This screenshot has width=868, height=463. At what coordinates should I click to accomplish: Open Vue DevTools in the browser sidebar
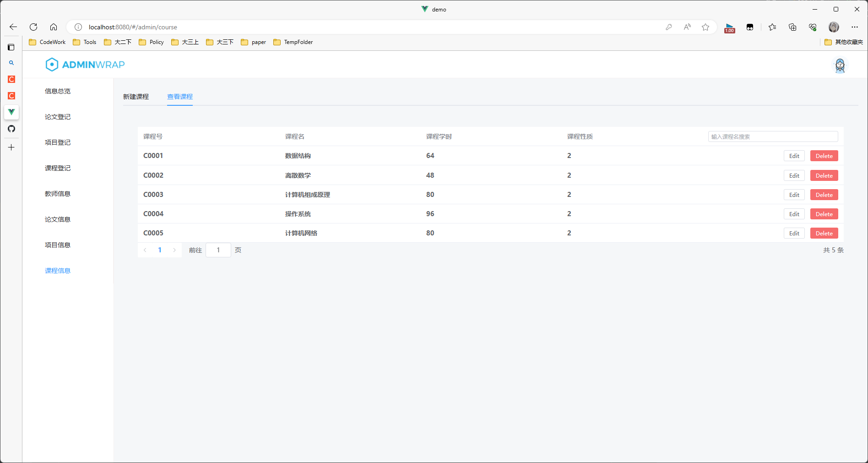click(11, 112)
